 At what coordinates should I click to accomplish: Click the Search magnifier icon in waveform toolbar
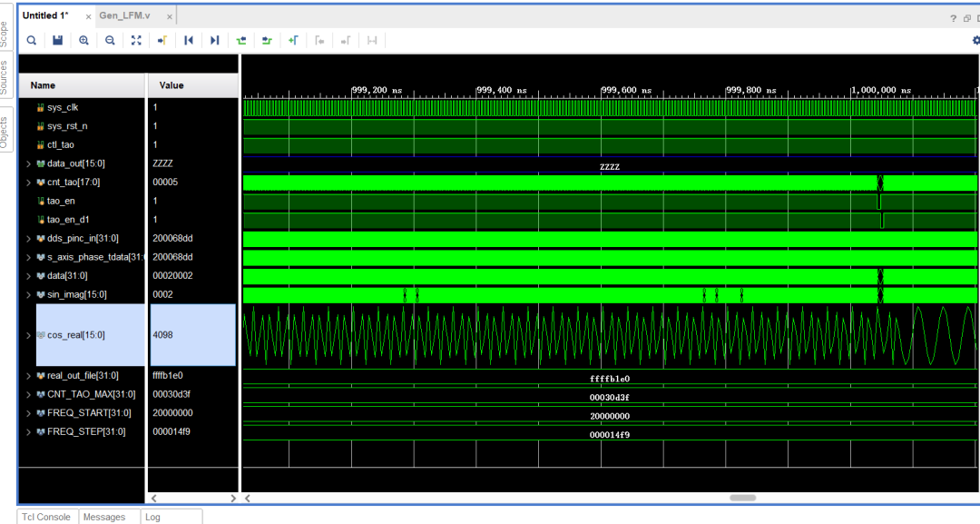[x=31, y=41]
